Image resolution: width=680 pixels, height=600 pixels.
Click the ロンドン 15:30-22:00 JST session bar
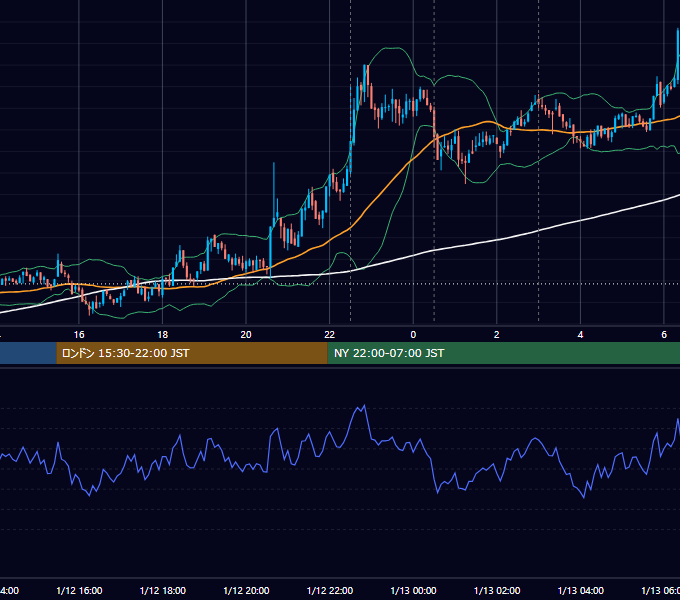(192, 353)
